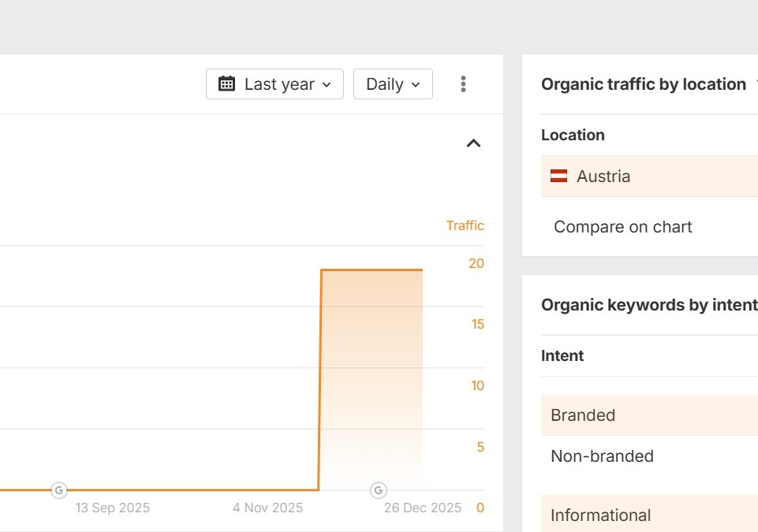Image resolution: width=758 pixels, height=532 pixels.
Task: Select the Austria location row
Action: (x=647, y=177)
